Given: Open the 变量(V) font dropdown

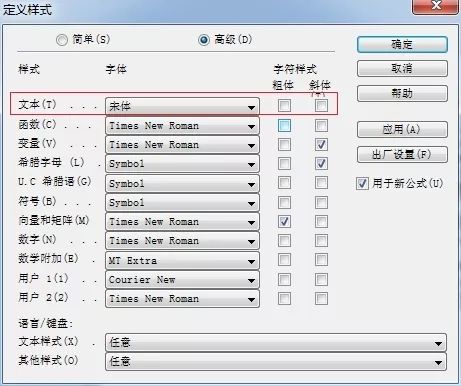Looking at the screenshot, I should 182,145.
